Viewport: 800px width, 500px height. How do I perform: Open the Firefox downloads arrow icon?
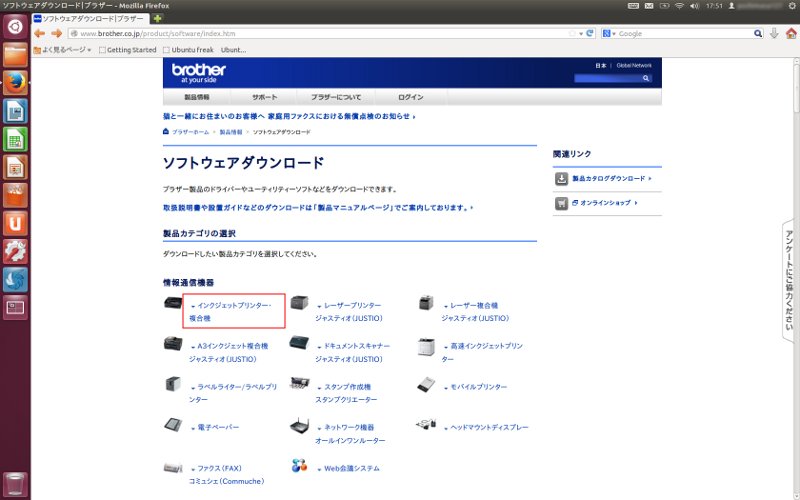(774, 33)
